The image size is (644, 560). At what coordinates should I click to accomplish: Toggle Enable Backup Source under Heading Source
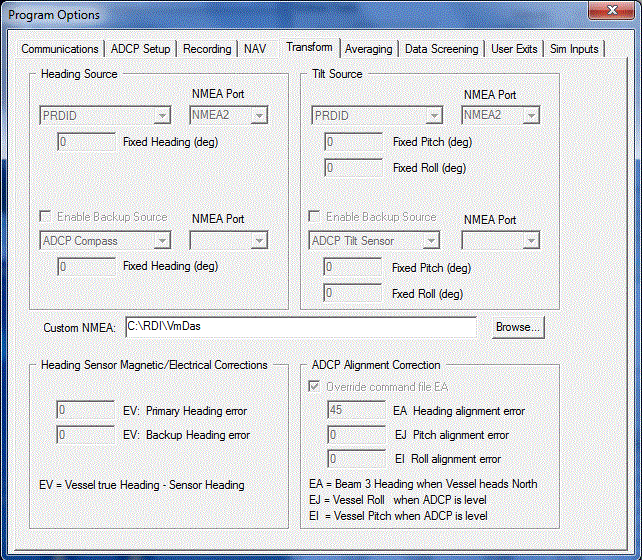(x=46, y=217)
